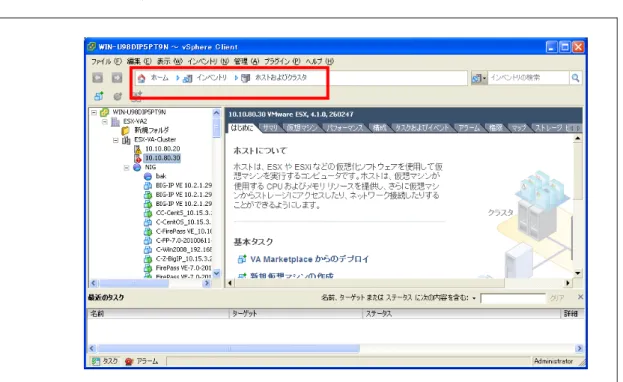The height and width of the screenshot is (382, 623).
Task: Switch to the マップ tab
Action: point(519,128)
